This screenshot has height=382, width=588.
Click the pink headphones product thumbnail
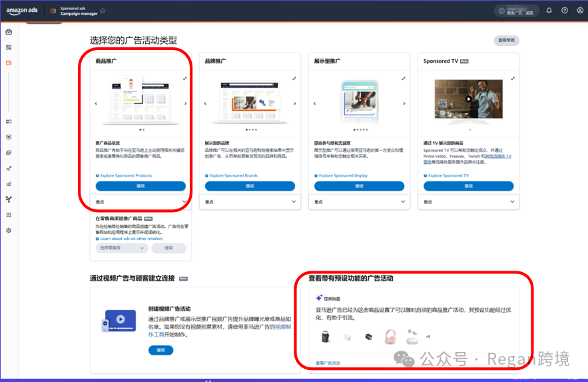pyautogui.click(x=390, y=337)
